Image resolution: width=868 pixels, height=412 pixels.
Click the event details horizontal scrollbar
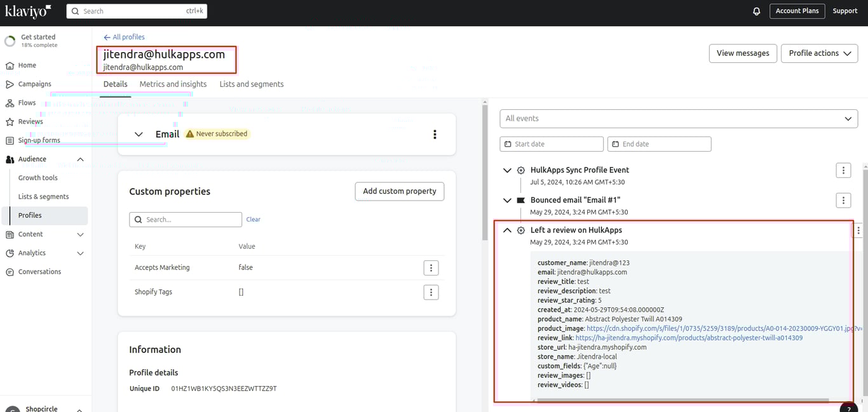coord(682,401)
